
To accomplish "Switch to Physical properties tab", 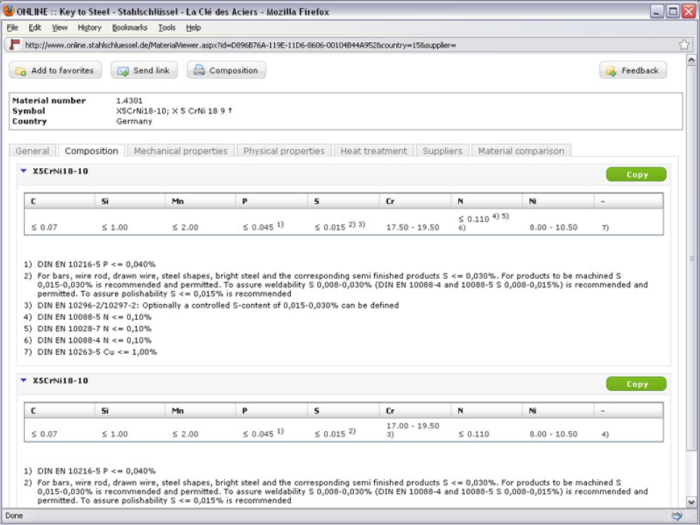I will click(284, 151).
